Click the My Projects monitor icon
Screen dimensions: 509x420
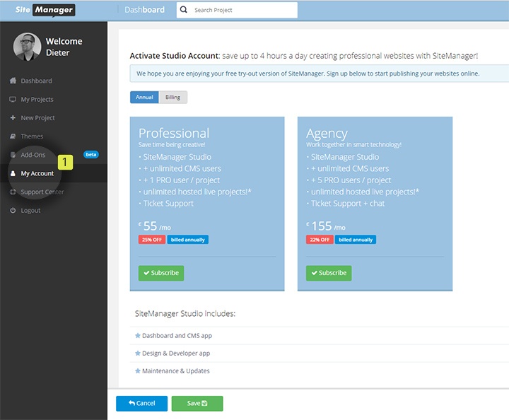[x=13, y=99]
